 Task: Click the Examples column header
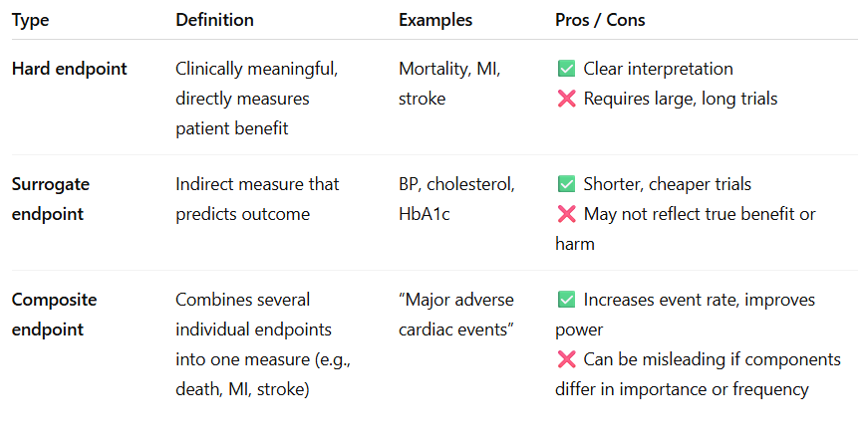435,20
